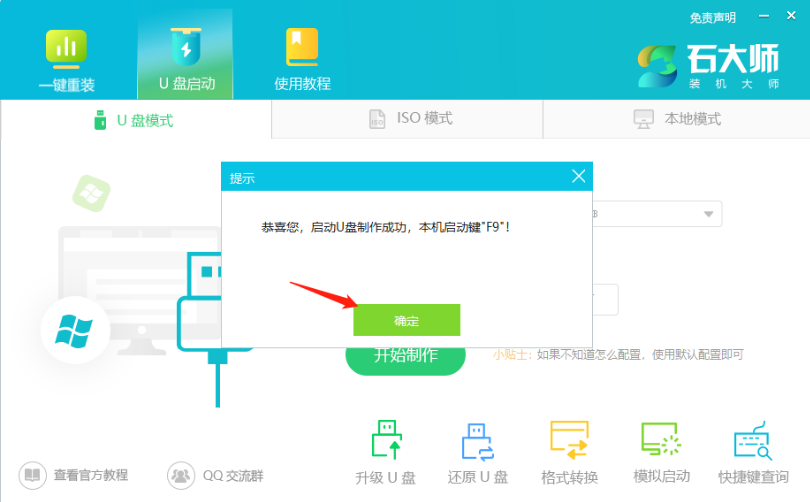Image resolution: width=810 pixels, height=502 pixels.
Task: Expand the device dropdown arrow
Action: pos(708,213)
